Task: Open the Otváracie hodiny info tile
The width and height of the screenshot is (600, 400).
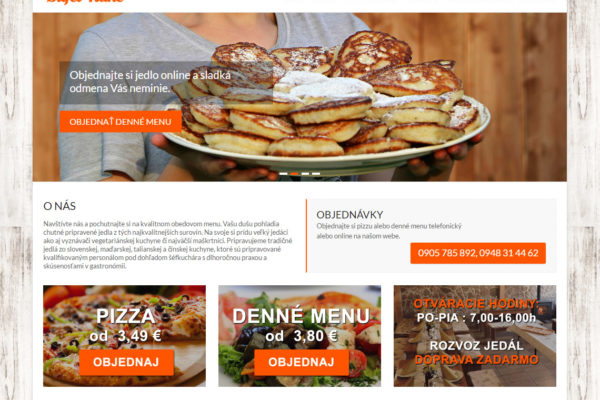Action: pyautogui.click(x=475, y=336)
